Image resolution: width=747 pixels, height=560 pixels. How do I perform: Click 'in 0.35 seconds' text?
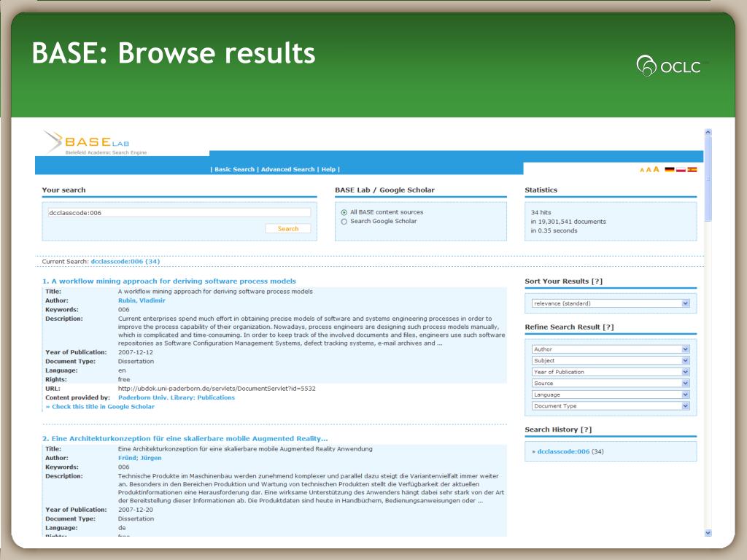554,230
